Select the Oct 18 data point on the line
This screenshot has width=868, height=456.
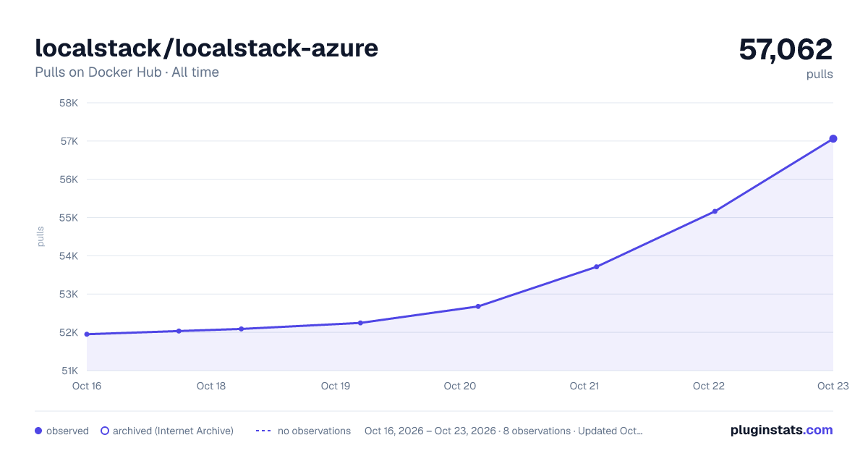[x=242, y=329]
